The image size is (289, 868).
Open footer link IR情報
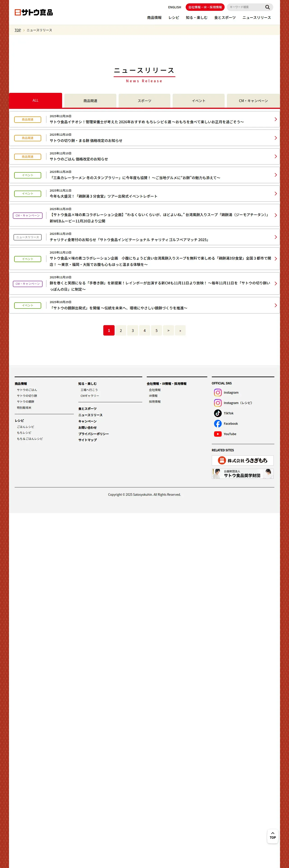point(153,396)
